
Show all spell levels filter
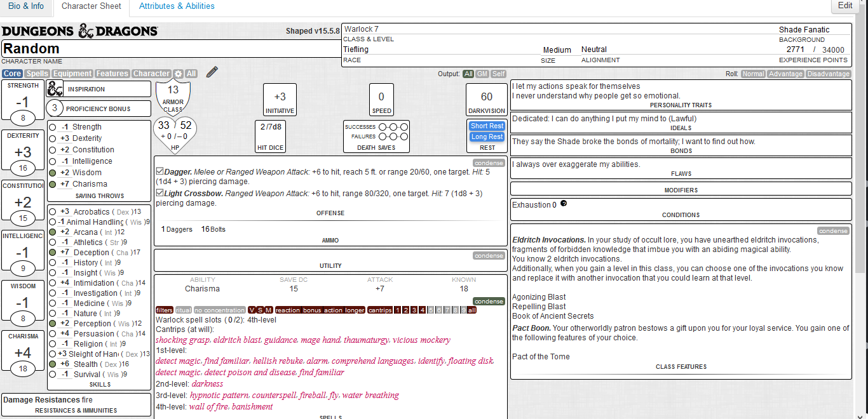tap(471, 310)
